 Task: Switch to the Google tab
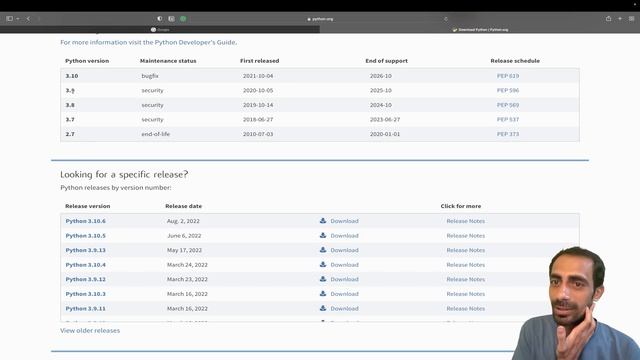click(160, 29)
